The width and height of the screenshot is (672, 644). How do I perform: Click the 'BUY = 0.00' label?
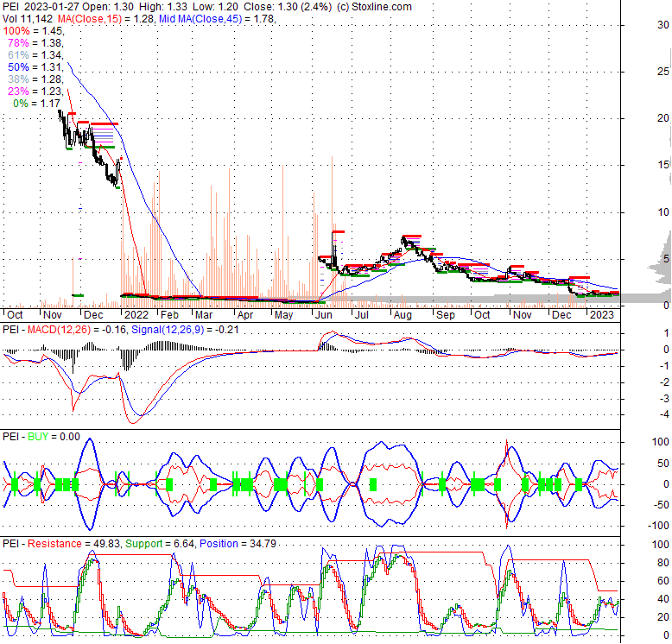click(x=54, y=436)
